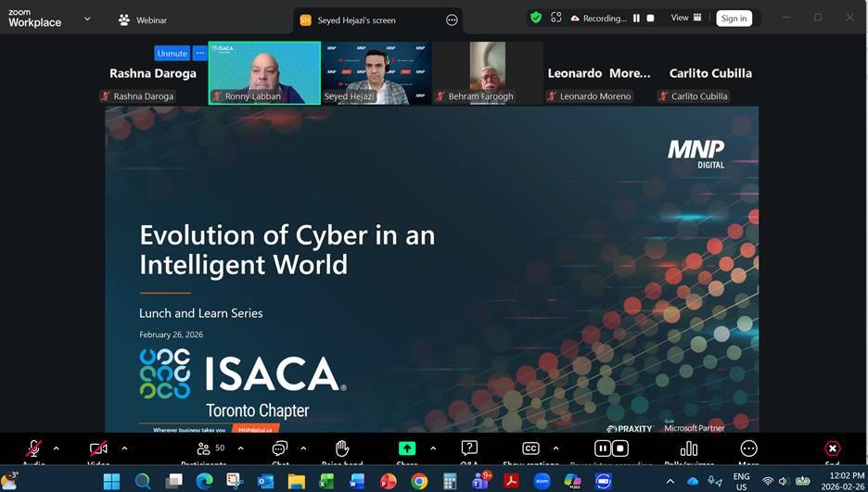Open Excel from taskbar
Image resolution: width=868 pixels, height=492 pixels.
[x=326, y=481]
